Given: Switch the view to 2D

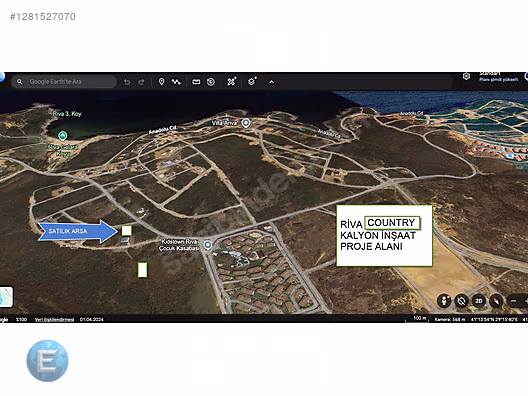Looking at the screenshot, I should click(479, 301).
